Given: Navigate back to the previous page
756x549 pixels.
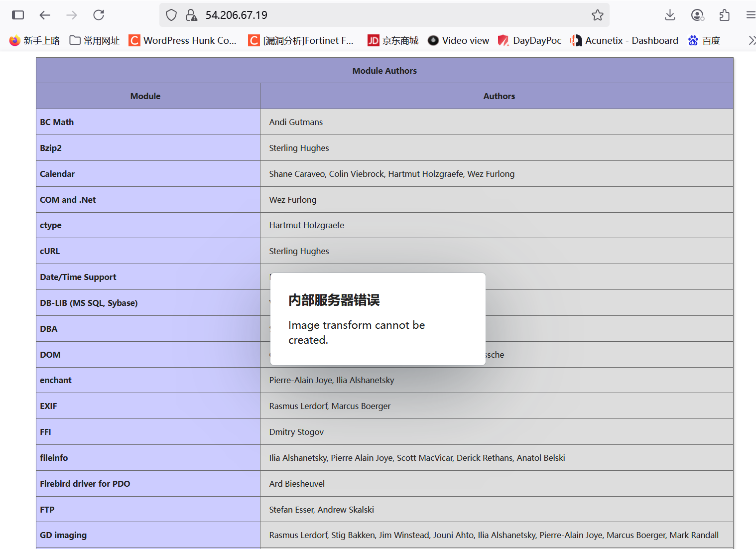Looking at the screenshot, I should click(x=45, y=15).
